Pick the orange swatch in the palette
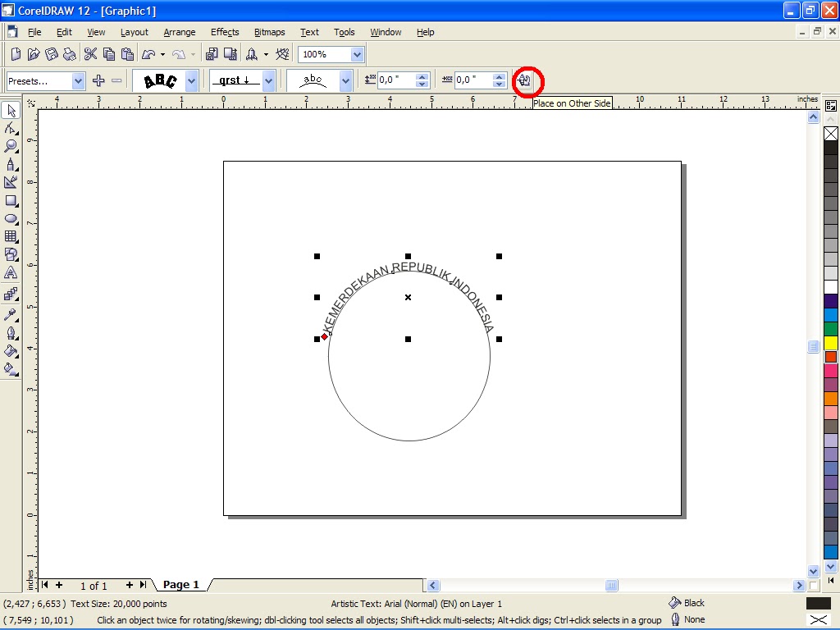 (x=831, y=399)
